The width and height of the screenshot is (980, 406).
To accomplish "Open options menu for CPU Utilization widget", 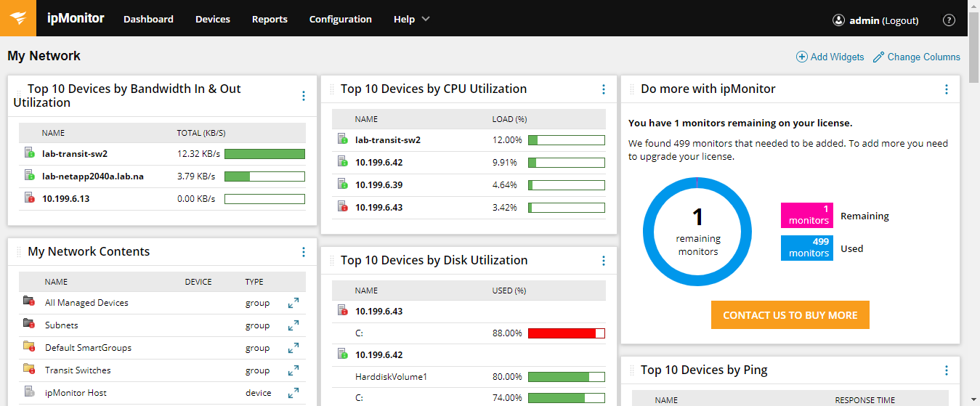I will pyautogui.click(x=604, y=89).
